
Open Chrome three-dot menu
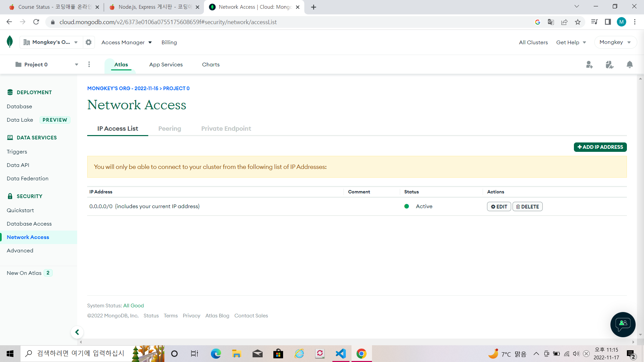pyautogui.click(x=635, y=22)
